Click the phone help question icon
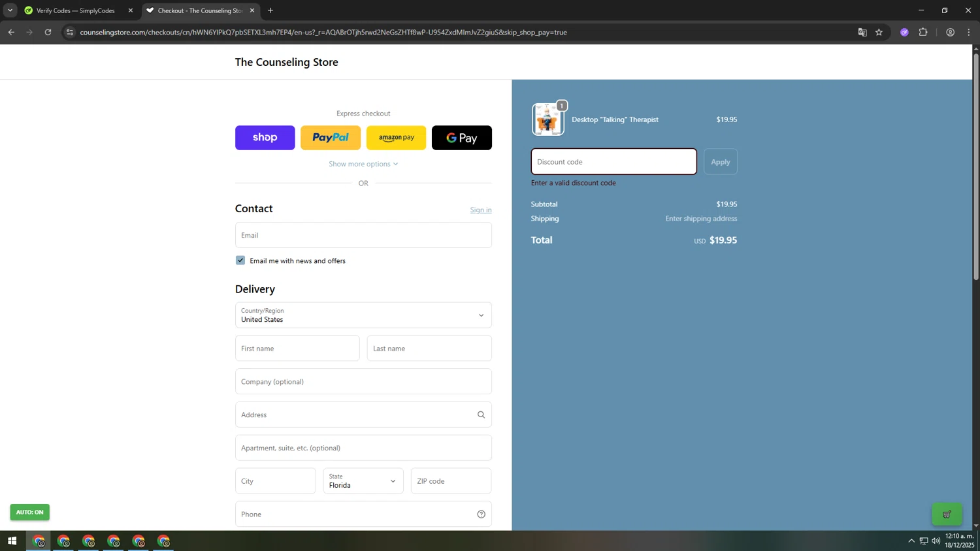This screenshot has width=980, height=551. 482,514
